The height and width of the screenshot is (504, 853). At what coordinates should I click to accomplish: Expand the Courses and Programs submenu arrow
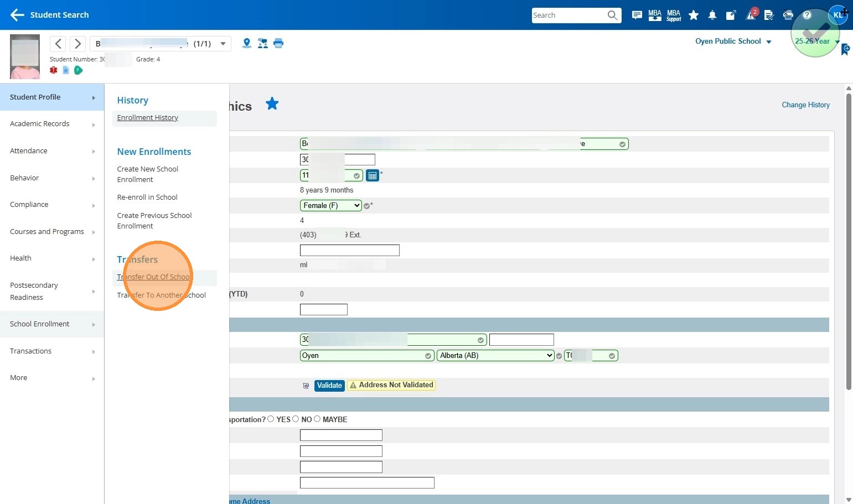point(94,232)
